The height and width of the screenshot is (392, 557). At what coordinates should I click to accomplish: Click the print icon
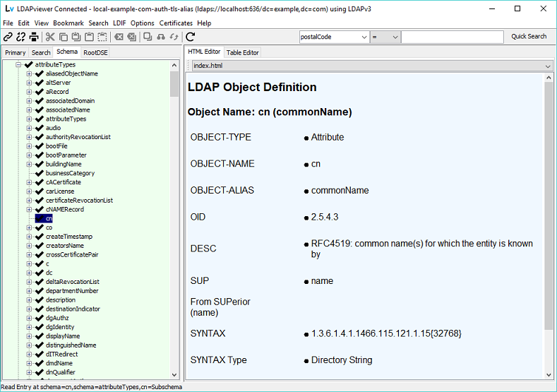(x=34, y=37)
